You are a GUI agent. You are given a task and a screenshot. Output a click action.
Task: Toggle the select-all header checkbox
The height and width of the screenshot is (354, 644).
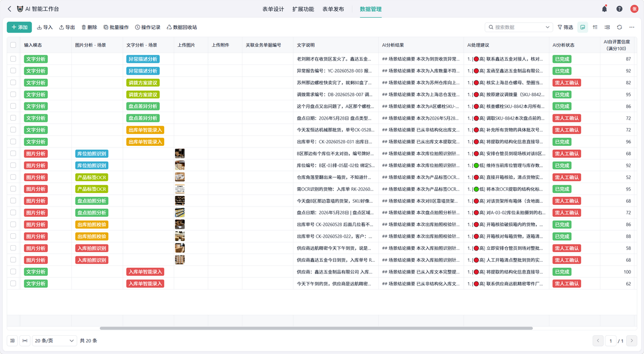coord(13,45)
